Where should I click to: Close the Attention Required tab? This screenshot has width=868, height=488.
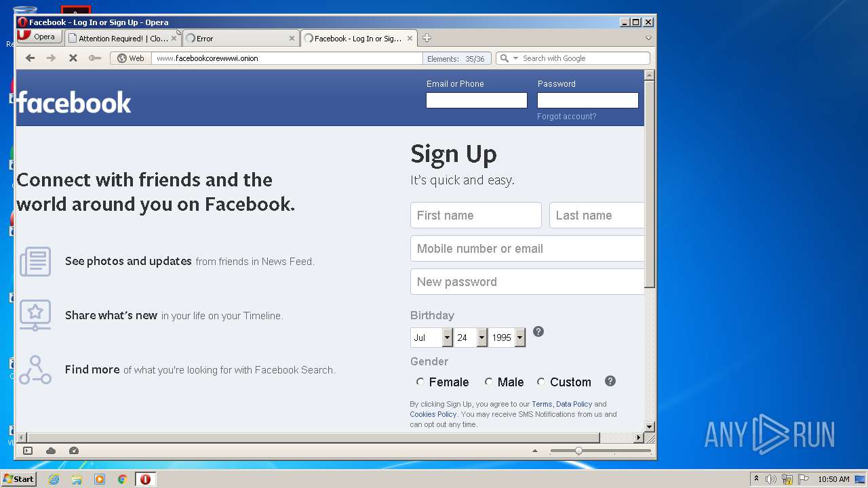[174, 39]
